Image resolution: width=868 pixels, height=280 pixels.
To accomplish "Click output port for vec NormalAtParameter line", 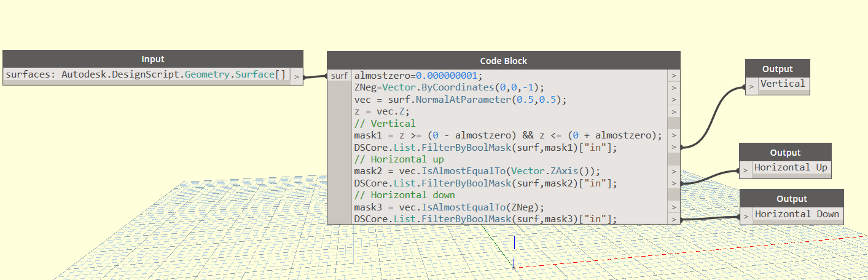I will click(x=674, y=100).
